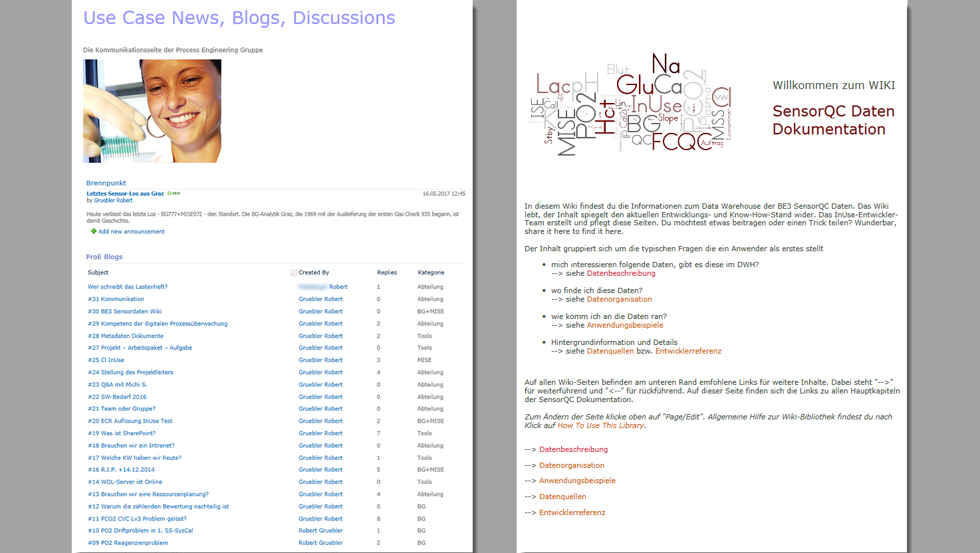Open #12 Warum die zählenden Bewertung nachteilig ist
This screenshot has height=553, width=980.
158,506
